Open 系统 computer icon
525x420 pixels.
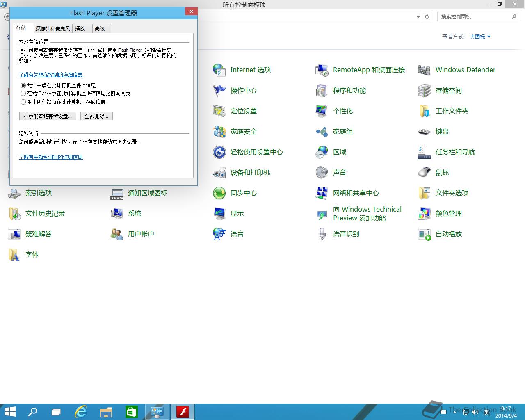tap(117, 213)
